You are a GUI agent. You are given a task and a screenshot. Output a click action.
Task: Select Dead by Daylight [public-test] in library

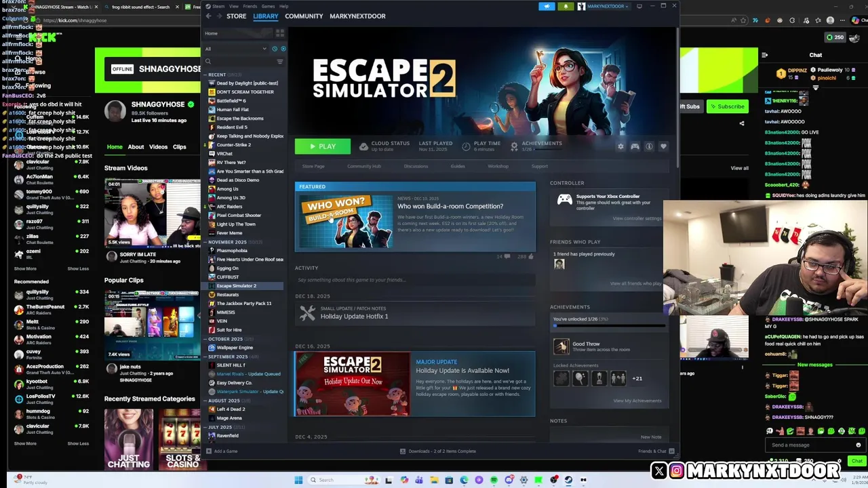pyautogui.click(x=245, y=83)
